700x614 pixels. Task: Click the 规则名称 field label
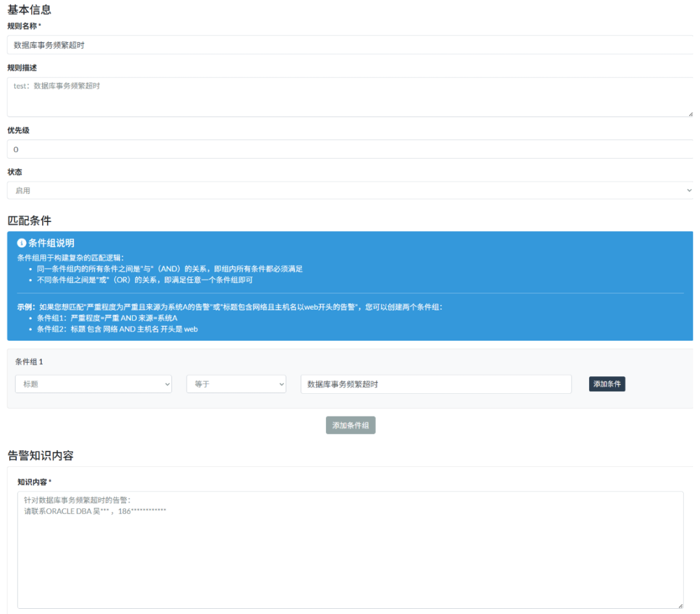23,26
